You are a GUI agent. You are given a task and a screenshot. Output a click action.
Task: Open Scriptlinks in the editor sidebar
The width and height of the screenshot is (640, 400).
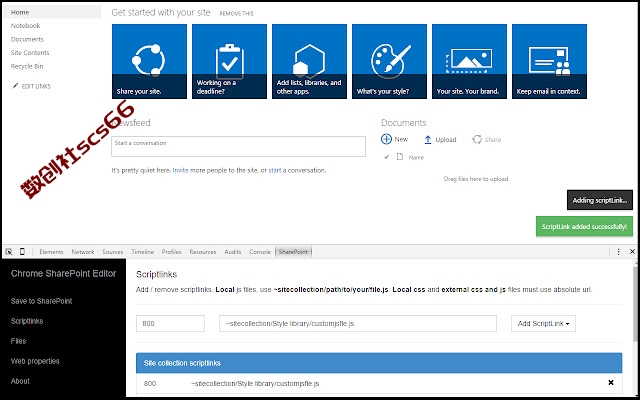(x=27, y=321)
